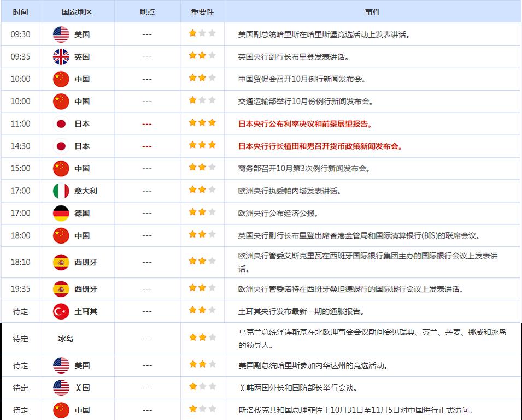Open the 土耳其央行 inflation report event

point(301,312)
